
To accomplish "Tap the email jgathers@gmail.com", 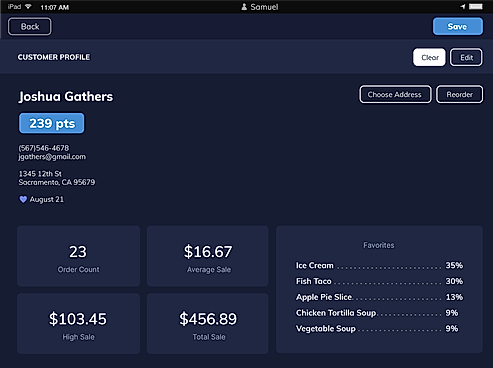I will [x=52, y=157].
